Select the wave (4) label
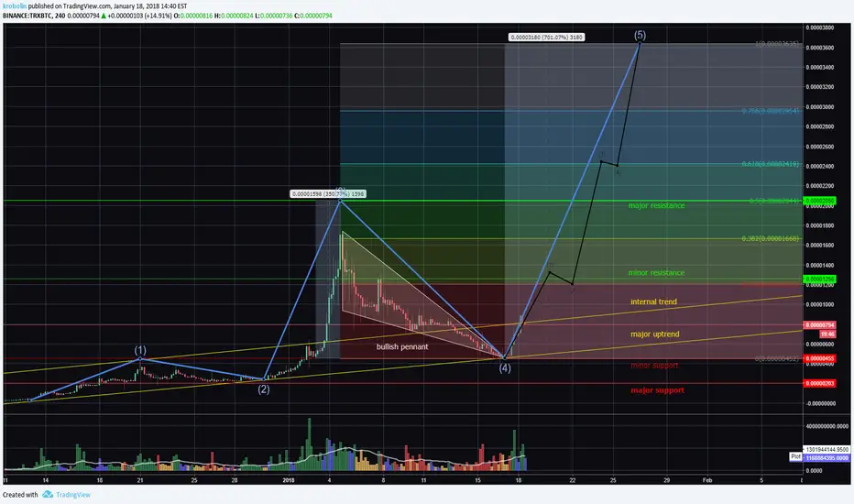The image size is (854, 504). click(x=505, y=367)
